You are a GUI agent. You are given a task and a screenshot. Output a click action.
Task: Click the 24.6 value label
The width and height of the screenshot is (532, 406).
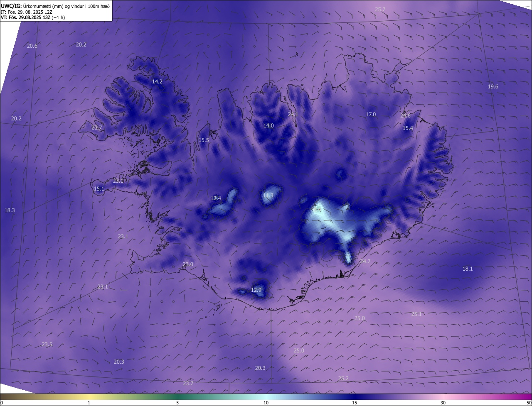(x=405, y=115)
